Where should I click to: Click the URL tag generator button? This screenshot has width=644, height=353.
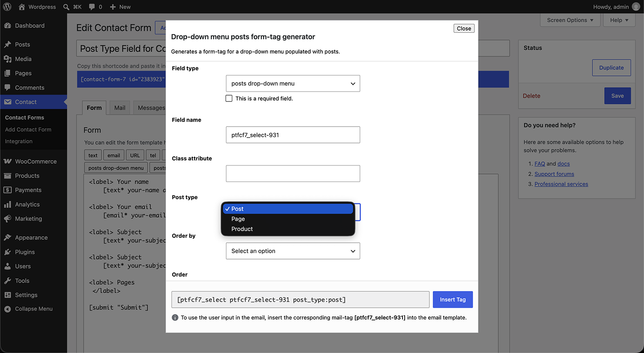pos(135,156)
